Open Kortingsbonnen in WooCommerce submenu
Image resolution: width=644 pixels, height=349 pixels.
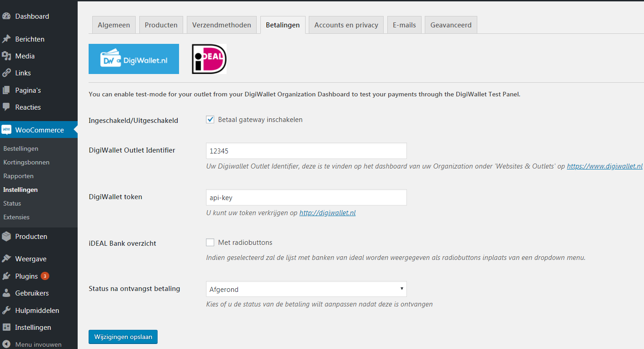[x=26, y=162]
